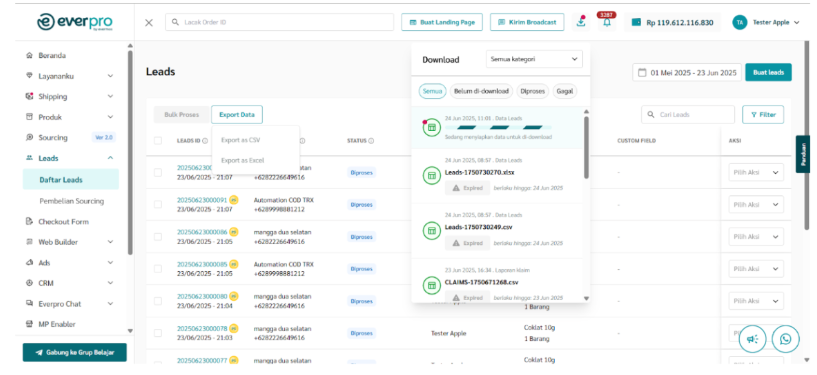Click info icon next to LEADS ID header

(x=205, y=141)
